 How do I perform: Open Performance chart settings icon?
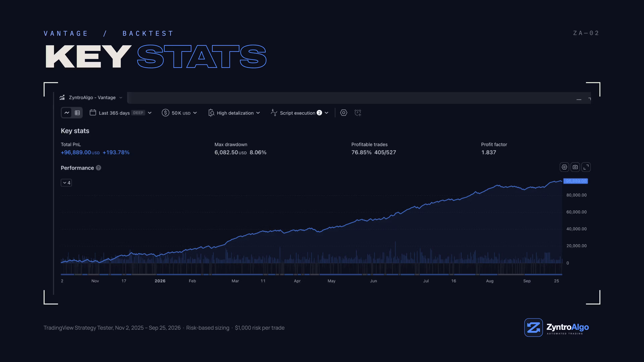(564, 167)
